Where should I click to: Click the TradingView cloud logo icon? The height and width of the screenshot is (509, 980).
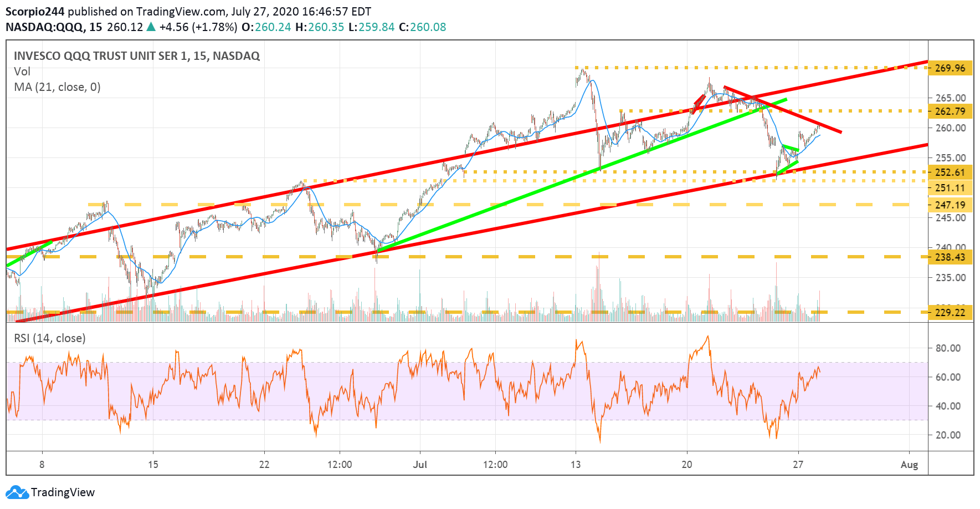pos(17,492)
